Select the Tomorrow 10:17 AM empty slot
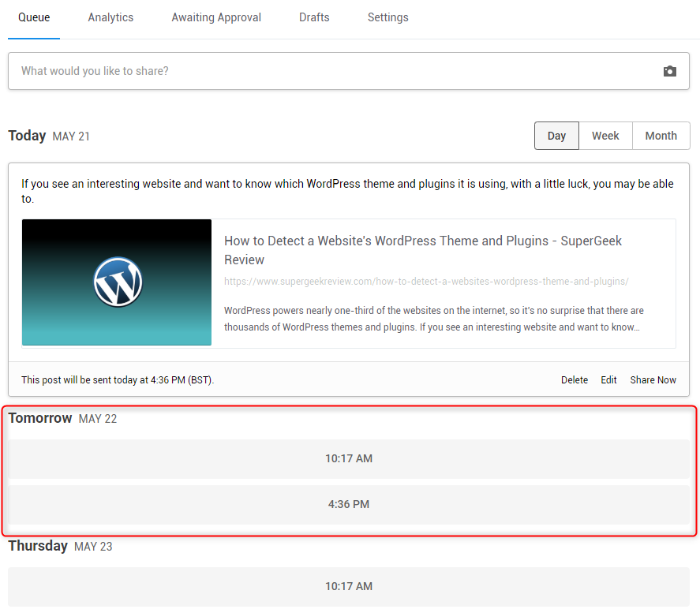The image size is (700, 609). click(x=349, y=458)
